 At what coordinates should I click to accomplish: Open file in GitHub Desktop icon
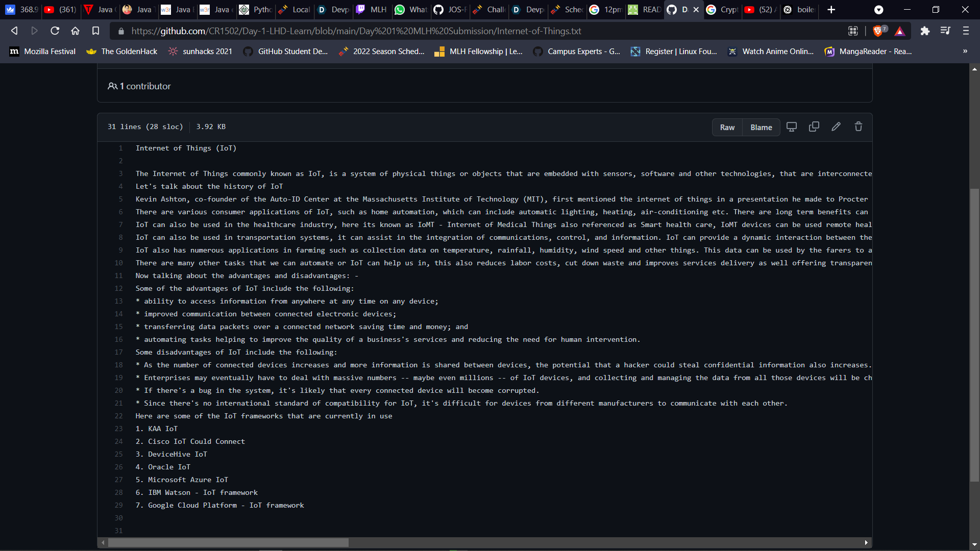791,127
